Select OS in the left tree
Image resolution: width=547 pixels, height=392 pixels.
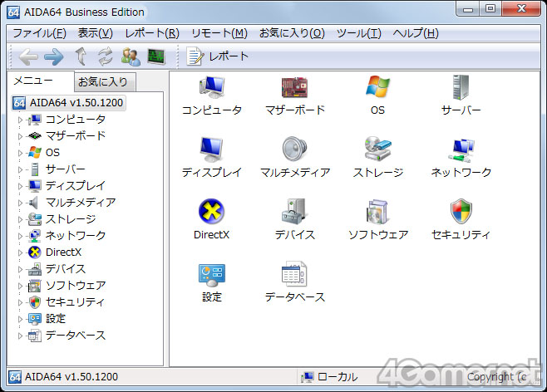click(x=52, y=153)
